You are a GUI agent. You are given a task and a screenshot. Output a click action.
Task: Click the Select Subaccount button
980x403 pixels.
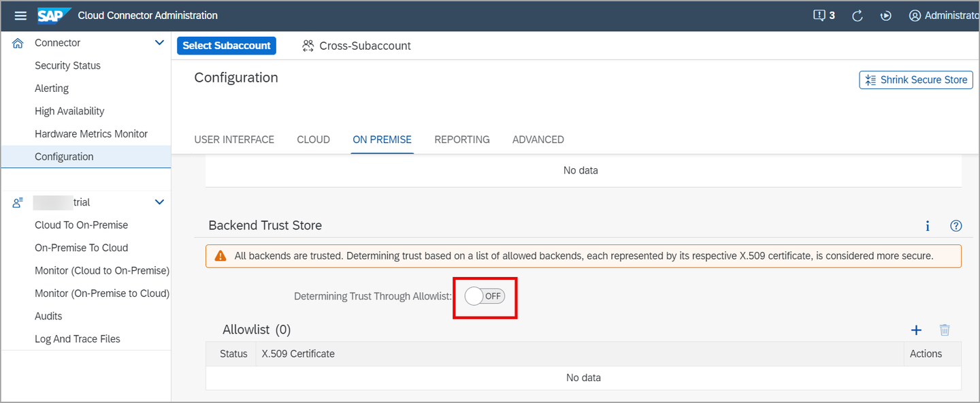point(227,46)
